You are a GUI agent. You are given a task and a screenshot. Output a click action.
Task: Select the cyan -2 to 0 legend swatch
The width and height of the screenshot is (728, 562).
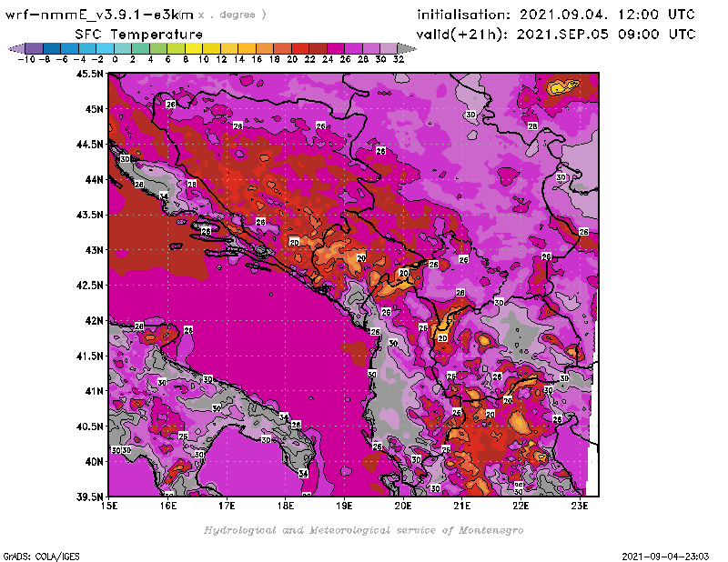click(x=105, y=48)
